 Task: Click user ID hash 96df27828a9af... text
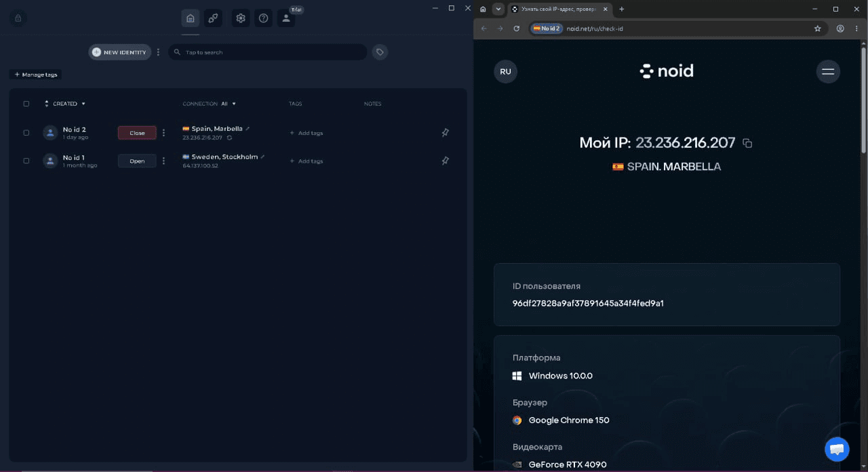pyautogui.click(x=588, y=303)
